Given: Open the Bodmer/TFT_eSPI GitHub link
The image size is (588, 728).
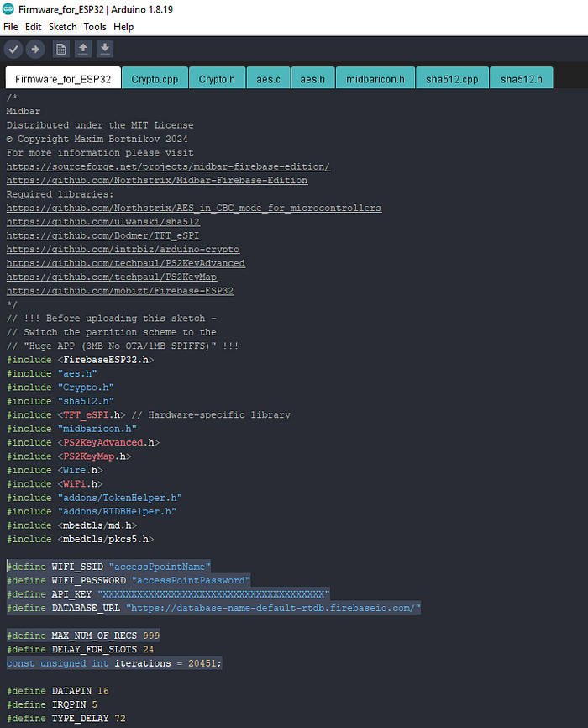Looking at the screenshot, I should (103, 235).
